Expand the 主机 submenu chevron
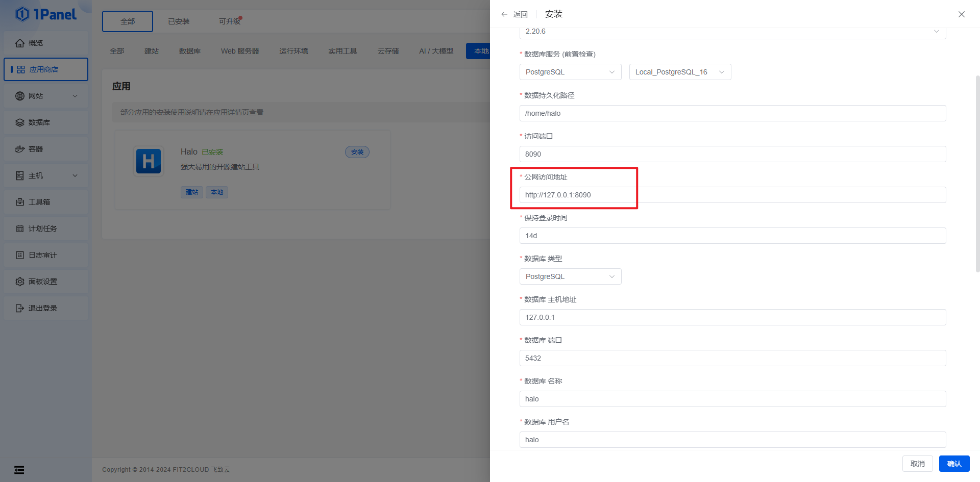The width and height of the screenshot is (980, 482). coord(75,175)
